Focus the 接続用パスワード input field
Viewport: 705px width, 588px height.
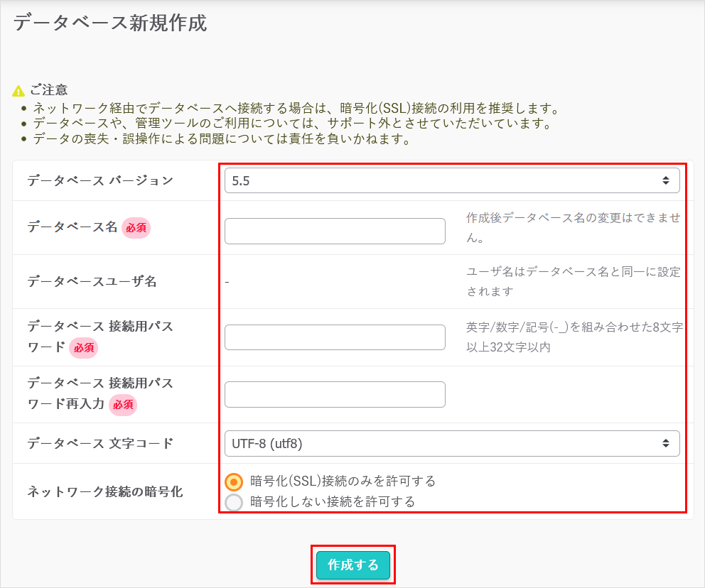(x=335, y=337)
